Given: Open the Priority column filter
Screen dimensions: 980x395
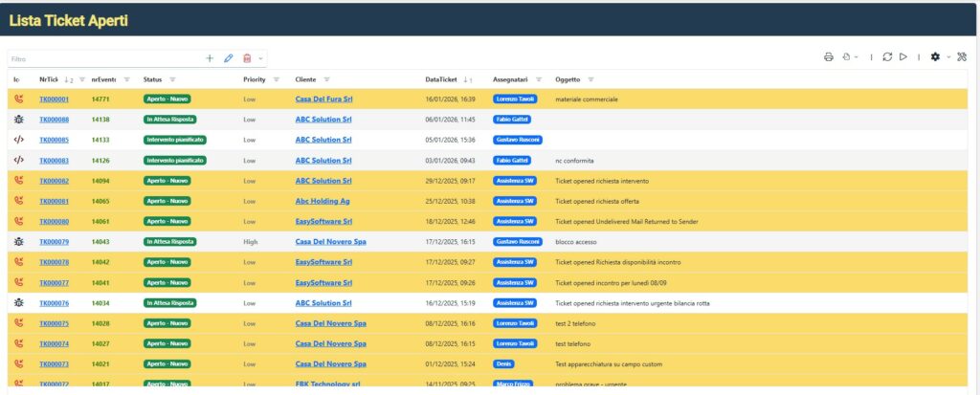Looking at the screenshot, I should click(277, 79).
